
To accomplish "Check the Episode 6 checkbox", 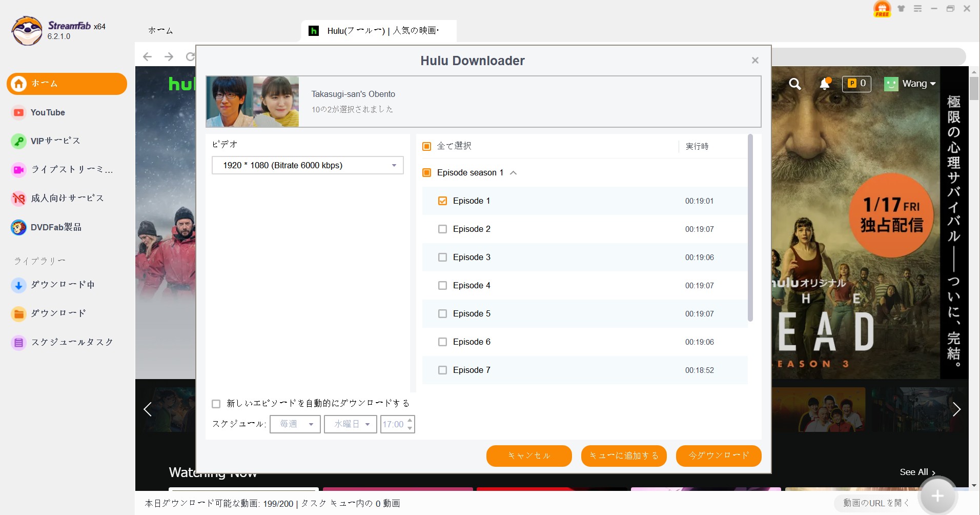I will click(x=442, y=342).
